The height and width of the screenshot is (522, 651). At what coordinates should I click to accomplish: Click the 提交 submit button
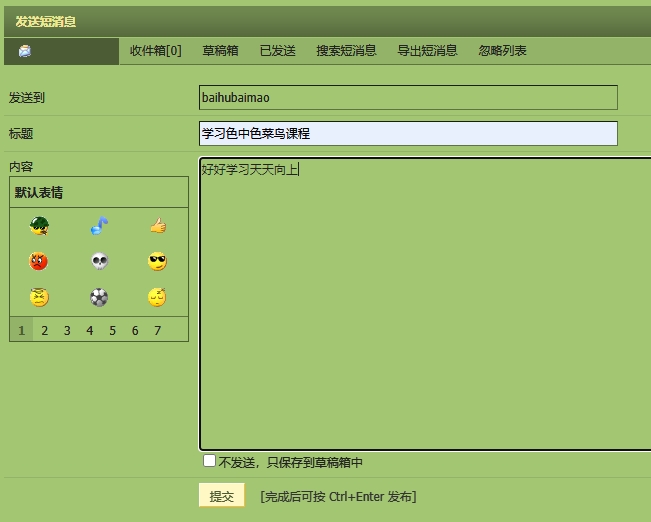pos(222,495)
